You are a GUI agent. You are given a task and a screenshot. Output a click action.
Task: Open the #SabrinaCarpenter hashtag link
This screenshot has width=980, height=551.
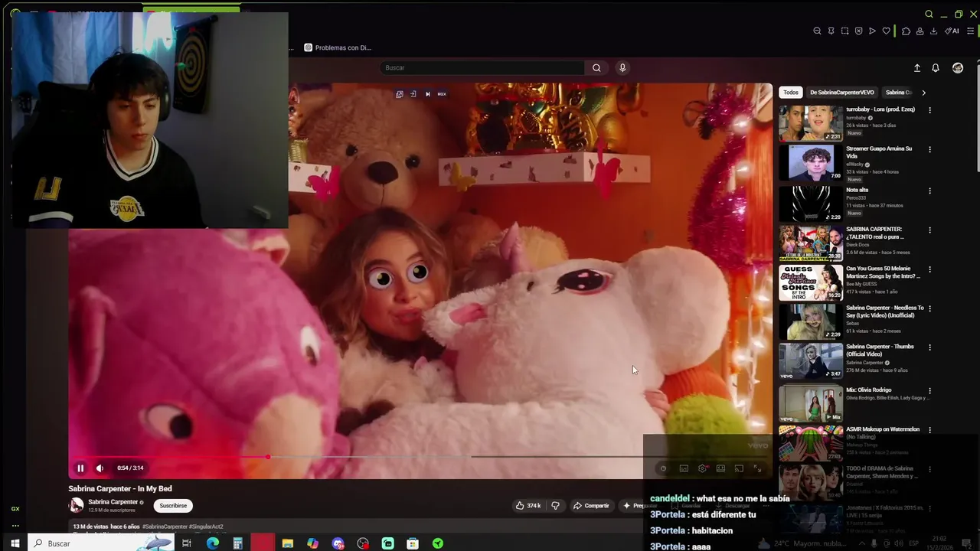click(165, 527)
